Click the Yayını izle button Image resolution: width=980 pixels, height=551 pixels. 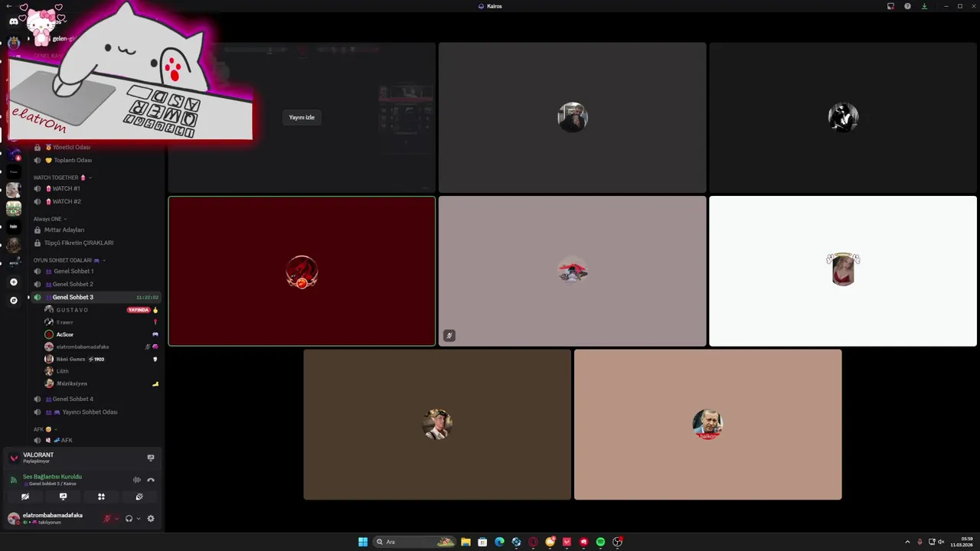302,117
